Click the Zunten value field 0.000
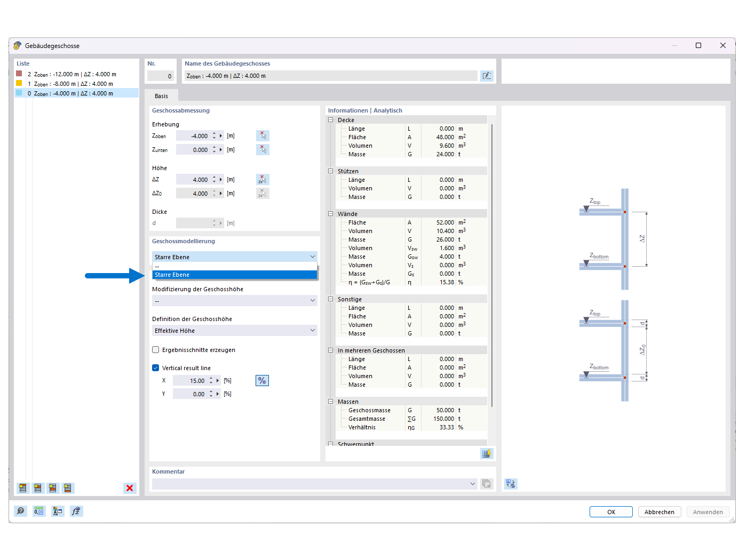This screenshot has width=747, height=560. (193, 150)
